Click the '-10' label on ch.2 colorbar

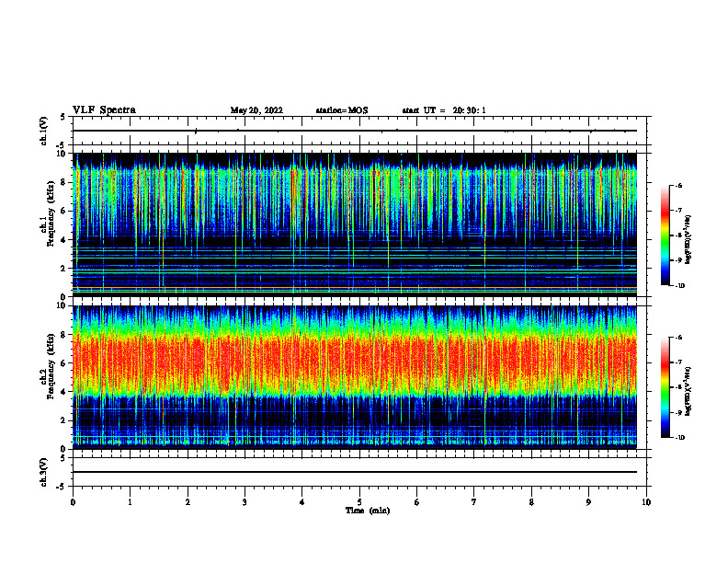pyautogui.click(x=680, y=438)
